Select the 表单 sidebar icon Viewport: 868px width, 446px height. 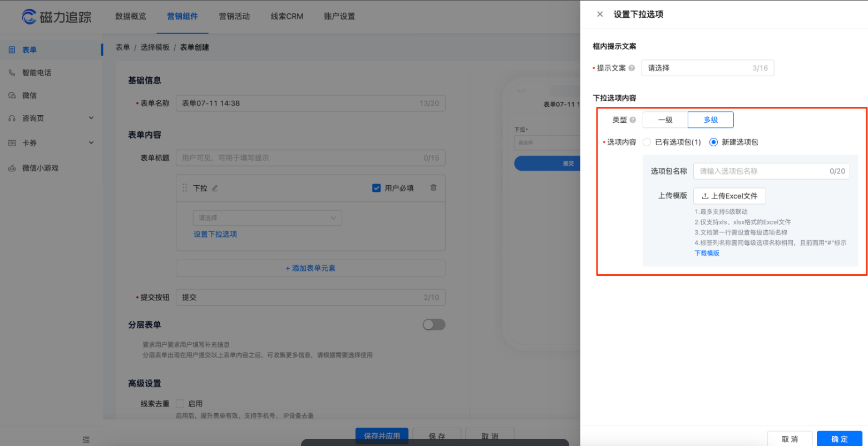pos(12,49)
